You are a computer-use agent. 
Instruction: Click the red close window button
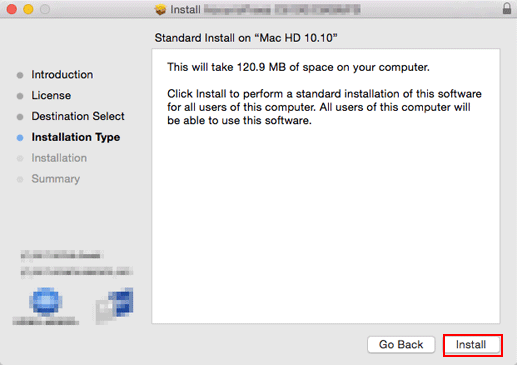point(12,9)
